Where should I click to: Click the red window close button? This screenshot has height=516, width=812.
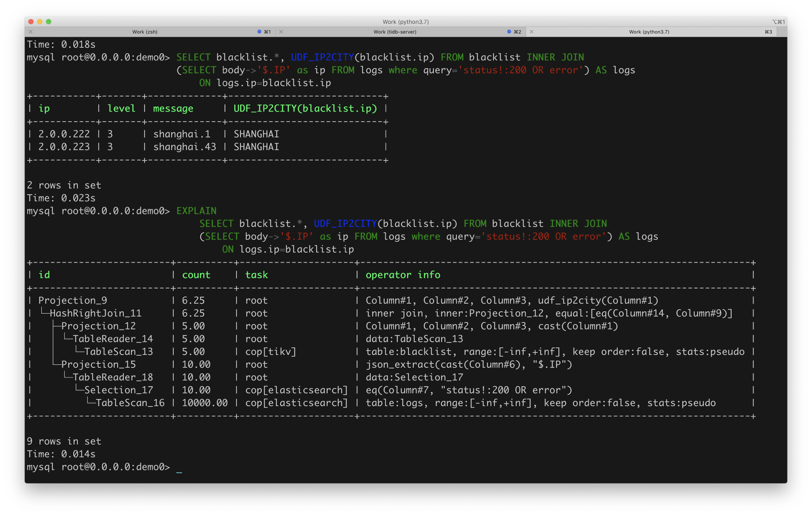(31, 21)
